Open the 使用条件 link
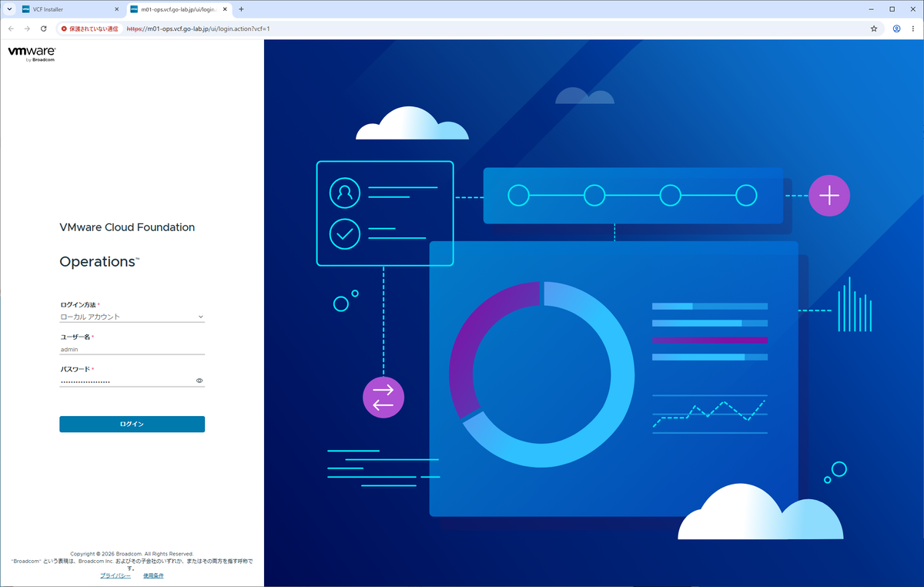Viewport: 924px width, 587px height. click(x=153, y=575)
